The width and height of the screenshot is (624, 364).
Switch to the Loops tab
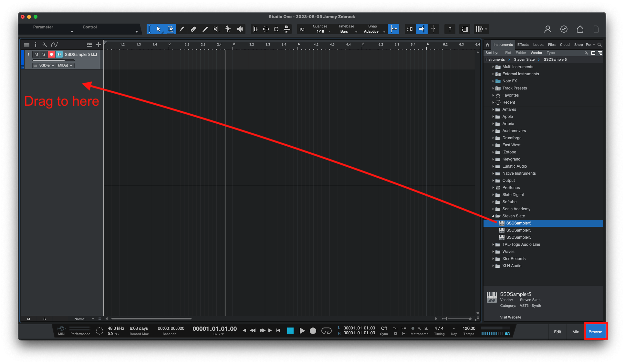538,45
